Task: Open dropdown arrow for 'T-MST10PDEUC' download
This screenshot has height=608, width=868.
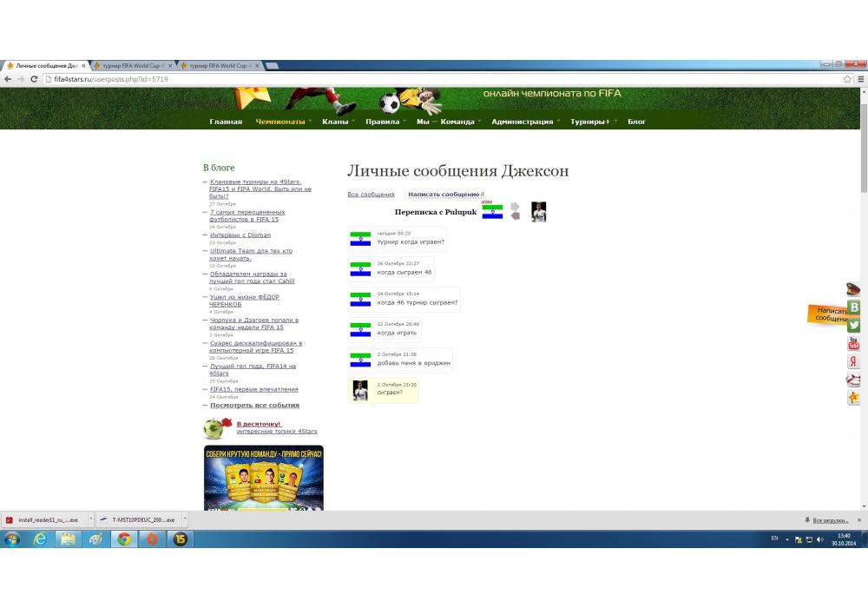Action: coord(184,519)
